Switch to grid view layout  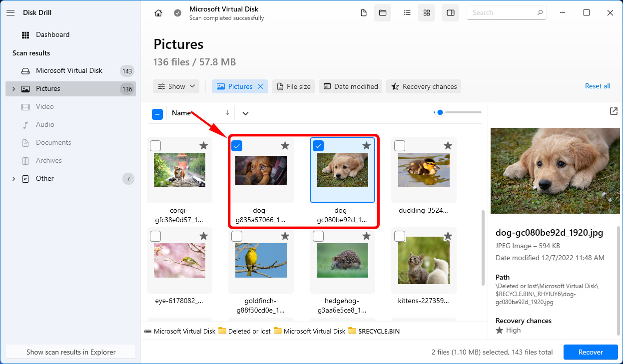pos(426,12)
